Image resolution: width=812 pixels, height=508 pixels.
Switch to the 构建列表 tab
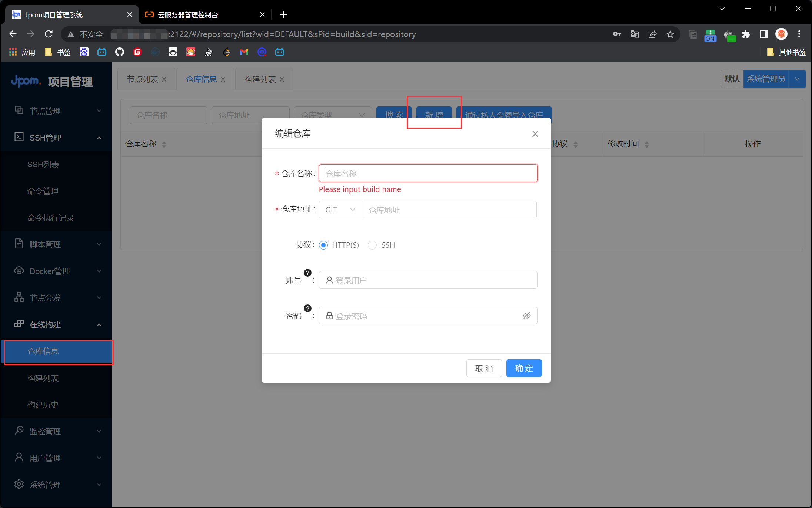[x=260, y=79]
